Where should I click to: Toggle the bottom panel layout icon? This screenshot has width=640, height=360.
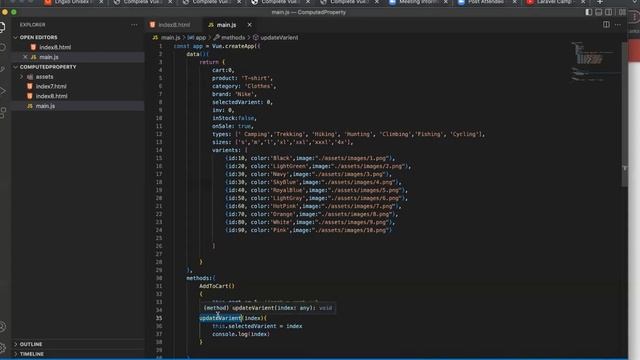[598, 12]
